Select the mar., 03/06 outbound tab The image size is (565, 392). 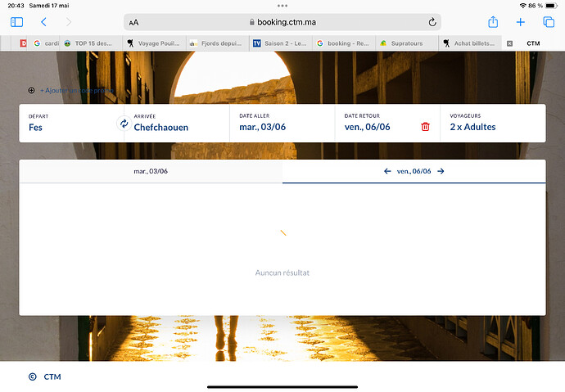click(x=151, y=171)
